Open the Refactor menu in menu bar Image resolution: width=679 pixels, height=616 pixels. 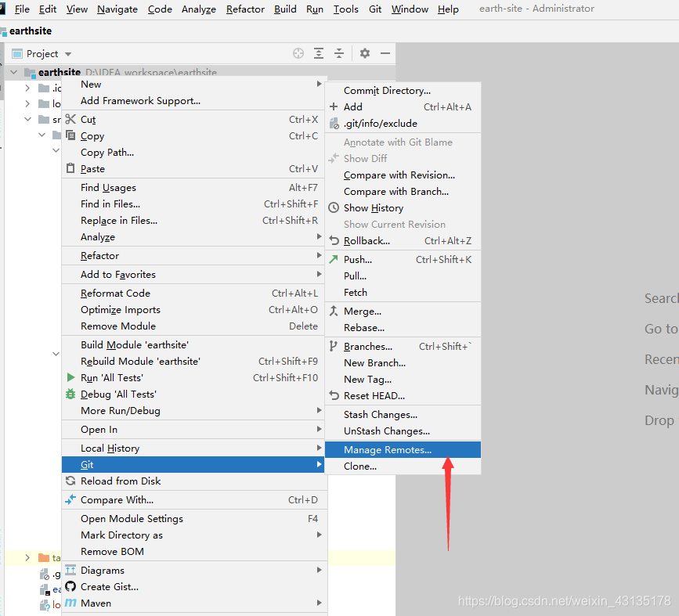pyautogui.click(x=245, y=9)
